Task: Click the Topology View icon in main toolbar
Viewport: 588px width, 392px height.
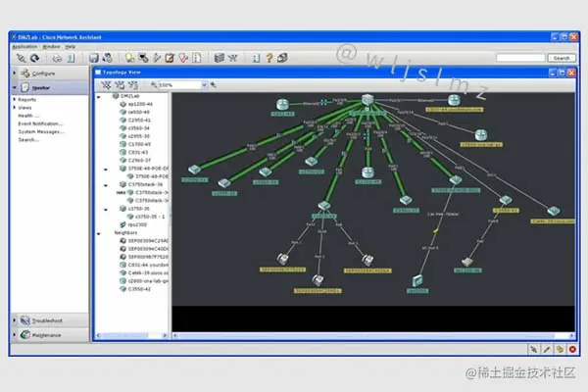Action: (233, 58)
